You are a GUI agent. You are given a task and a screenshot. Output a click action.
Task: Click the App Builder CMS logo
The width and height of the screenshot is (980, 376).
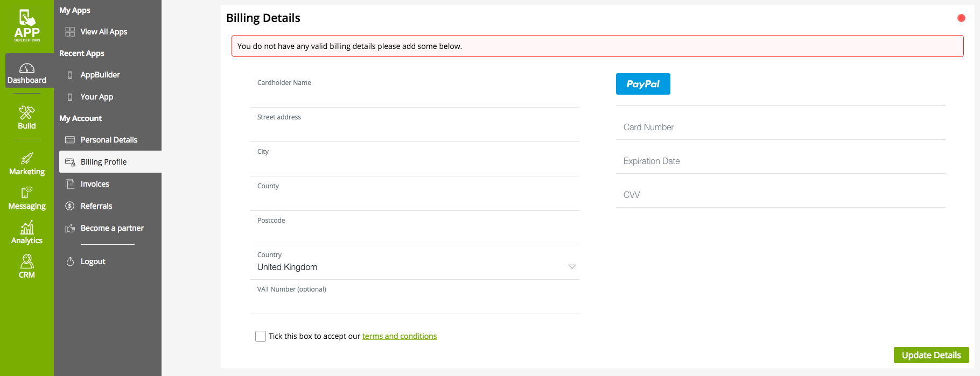pos(27,25)
